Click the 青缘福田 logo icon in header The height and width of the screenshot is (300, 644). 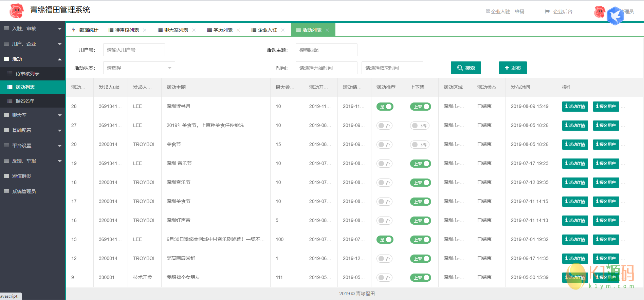pos(16,11)
